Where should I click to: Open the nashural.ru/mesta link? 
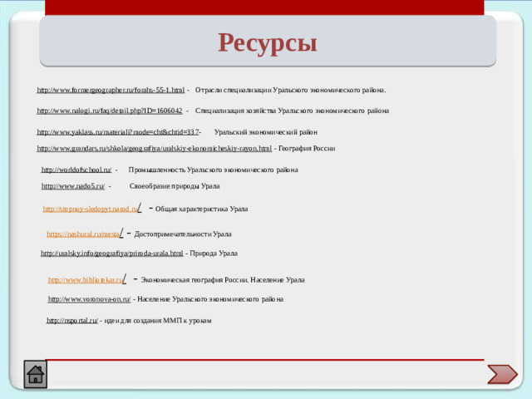coord(83,234)
